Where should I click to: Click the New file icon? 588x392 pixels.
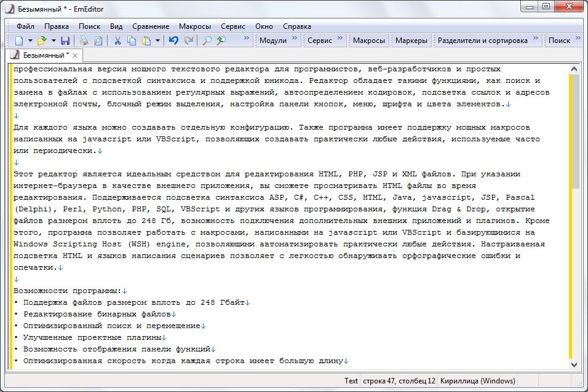coord(19,41)
